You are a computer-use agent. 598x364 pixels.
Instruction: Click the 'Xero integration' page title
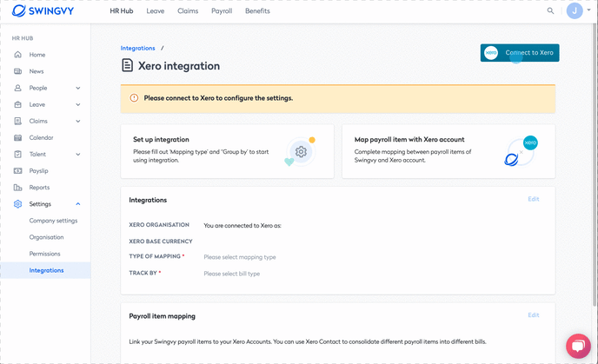point(179,66)
